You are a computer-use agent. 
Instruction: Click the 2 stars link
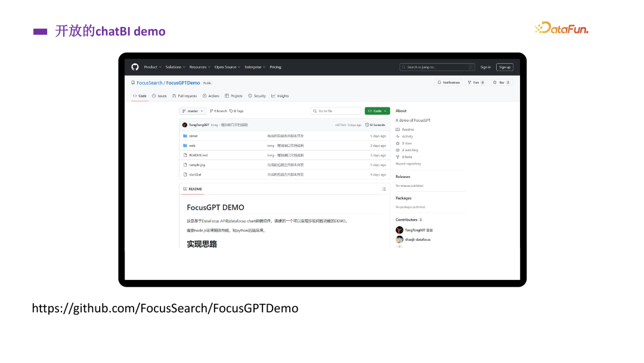coord(404,143)
